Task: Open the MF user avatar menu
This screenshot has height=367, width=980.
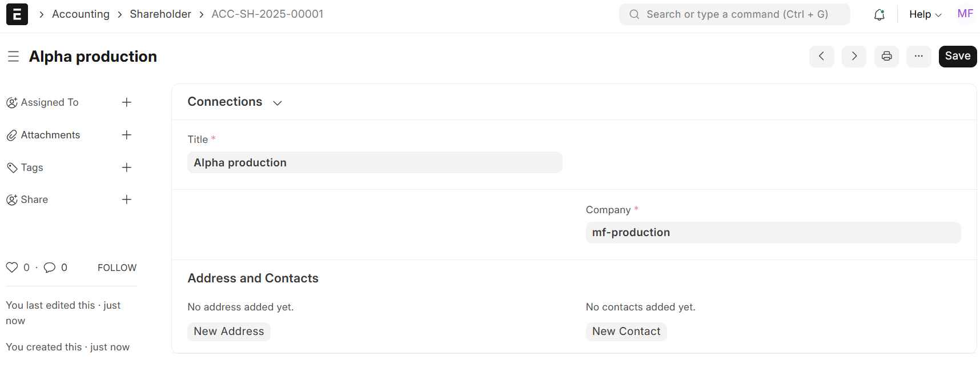Action: pyautogui.click(x=965, y=14)
